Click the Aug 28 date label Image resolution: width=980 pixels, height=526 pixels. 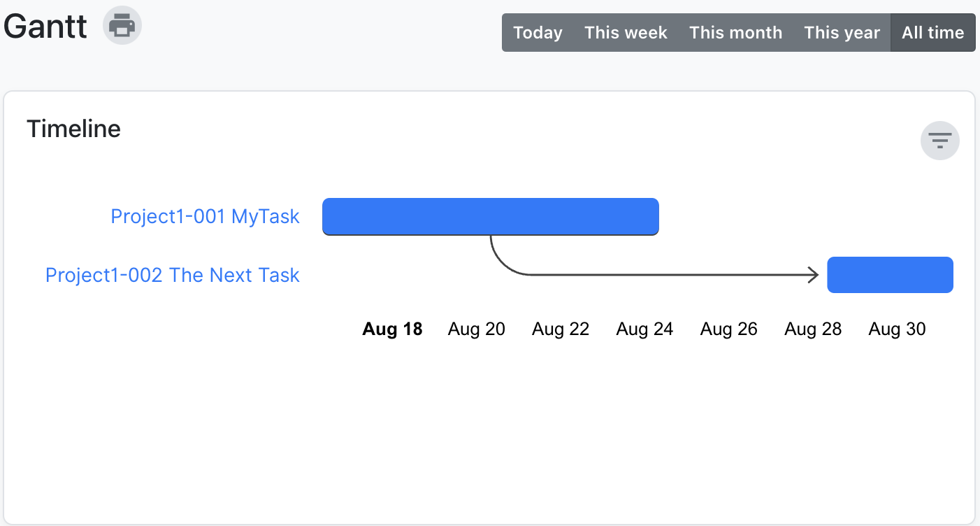coord(813,329)
